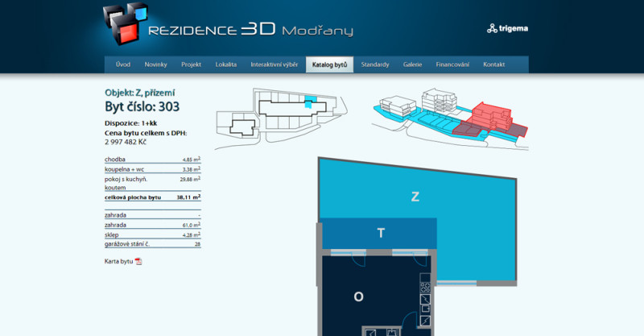This screenshot has width=644, height=336.
Task: Click the 'garážové stání č.' row
Action: click(152, 244)
